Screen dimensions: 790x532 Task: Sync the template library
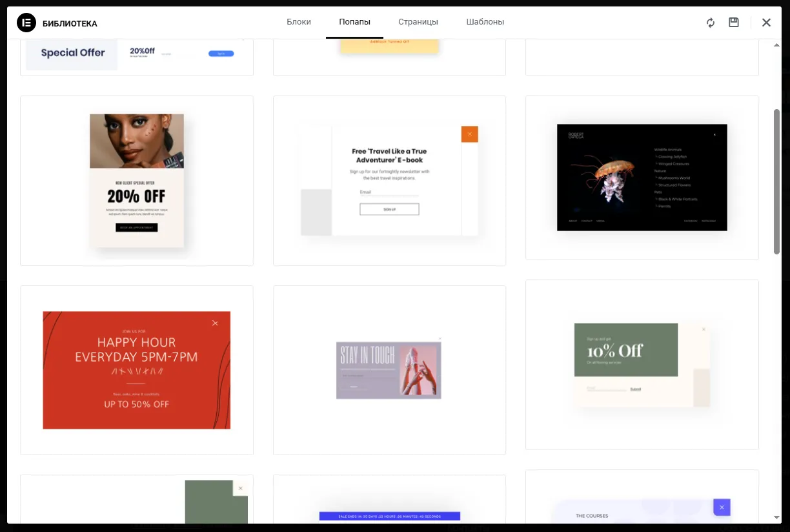coord(711,23)
